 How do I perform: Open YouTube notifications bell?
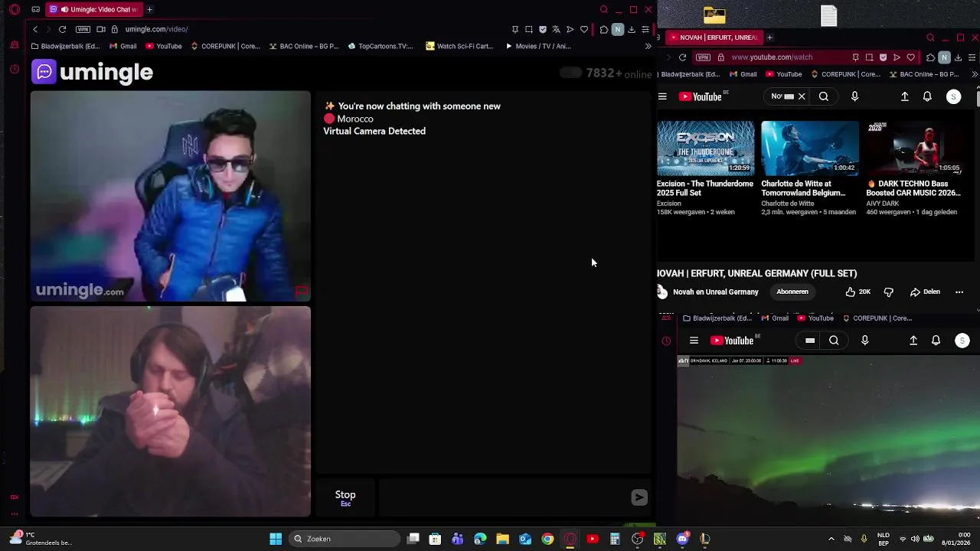[x=927, y=96]
